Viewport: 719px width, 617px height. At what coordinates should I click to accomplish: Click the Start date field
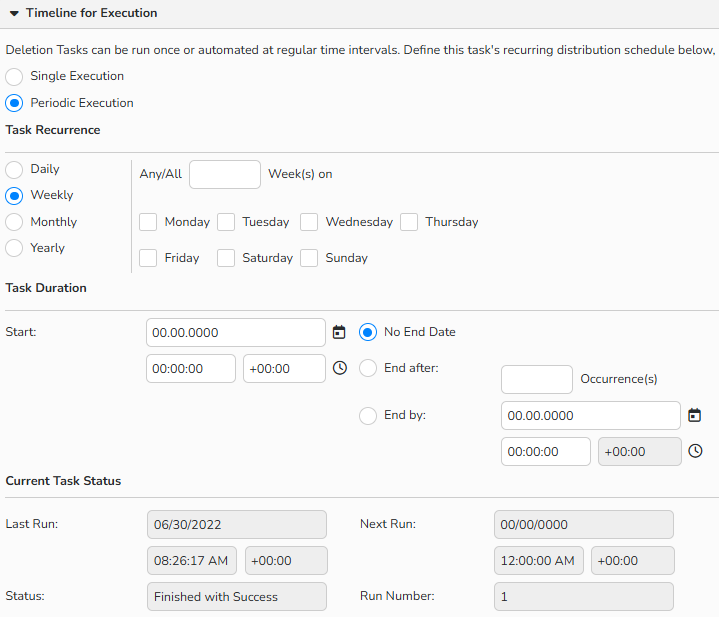pos(236,333)
